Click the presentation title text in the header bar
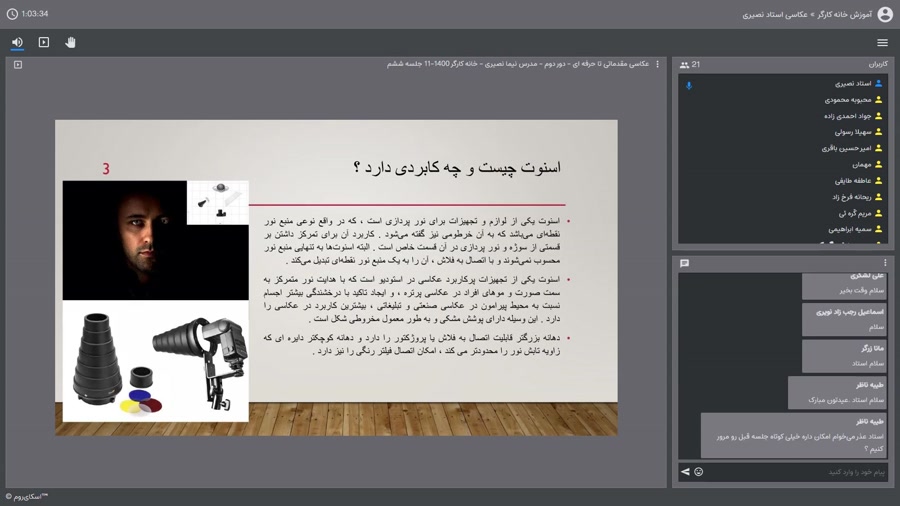The width and height of the screenshot is (900, 506). (x=518, y=64)
